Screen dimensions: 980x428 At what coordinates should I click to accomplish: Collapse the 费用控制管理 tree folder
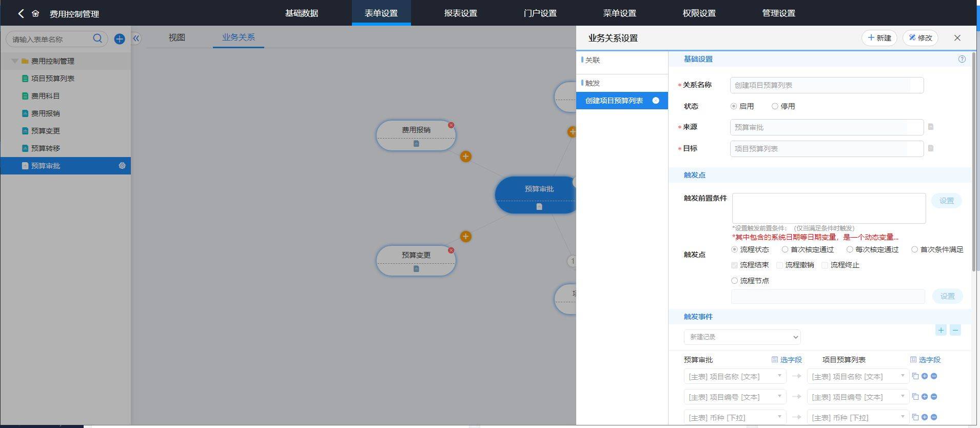pyautogui.click(x=14, y=61)
